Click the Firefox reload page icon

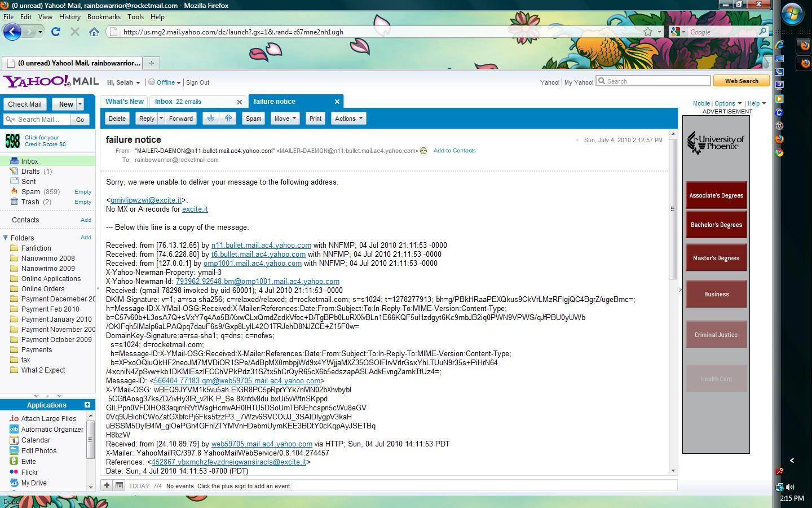tap(55, 32)
